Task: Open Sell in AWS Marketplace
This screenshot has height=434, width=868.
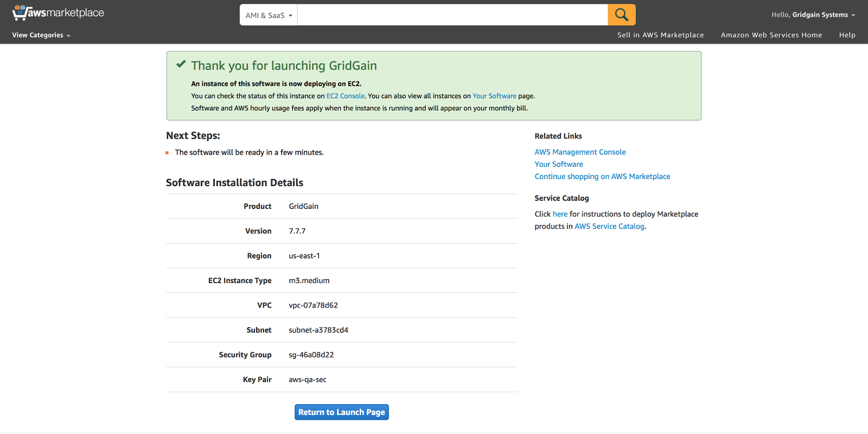Action: [660, 35]
